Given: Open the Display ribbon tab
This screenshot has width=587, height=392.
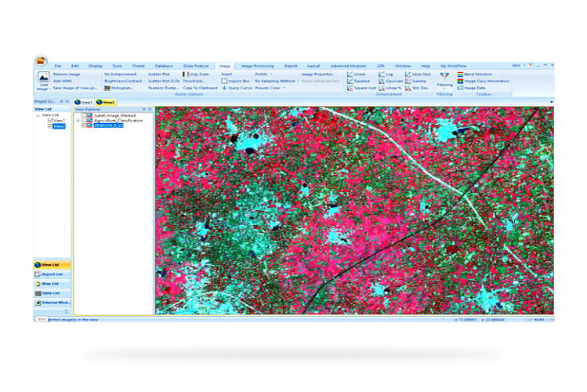Looking at the screenshot, I should click(x=96, y=66).
